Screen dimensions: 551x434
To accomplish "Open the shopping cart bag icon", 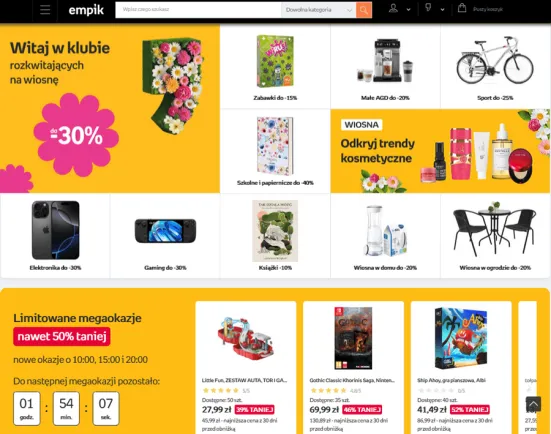I will pos(462,8).
